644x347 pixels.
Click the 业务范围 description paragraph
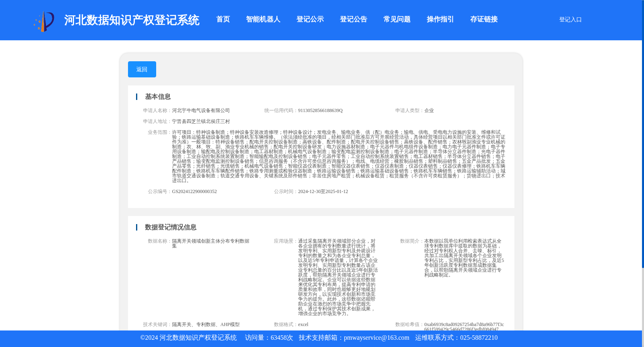point(339,156)
